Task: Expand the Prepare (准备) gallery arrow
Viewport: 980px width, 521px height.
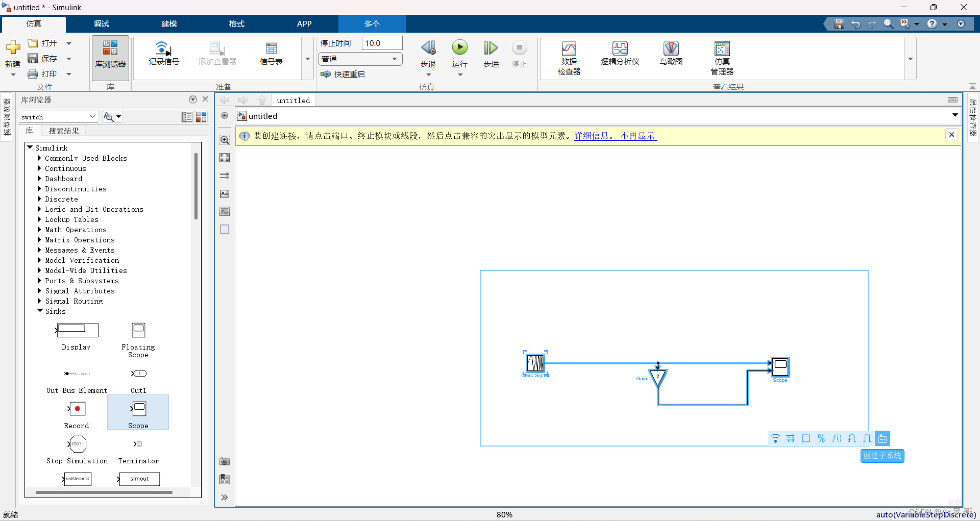Action: click(307, 59)
